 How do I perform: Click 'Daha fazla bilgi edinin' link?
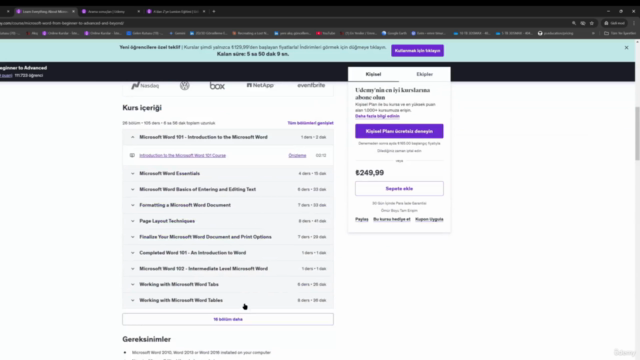point(377,116)
